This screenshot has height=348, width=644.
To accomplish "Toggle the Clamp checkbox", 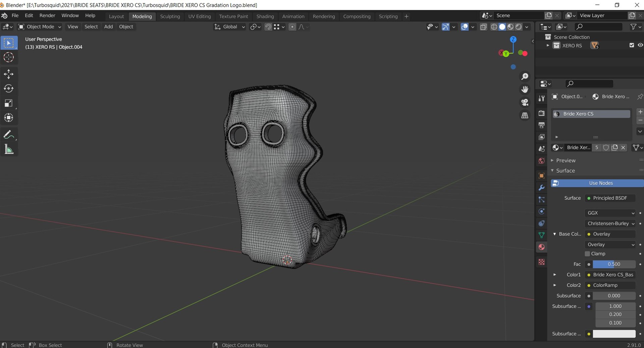I will (x=587, y=254).
